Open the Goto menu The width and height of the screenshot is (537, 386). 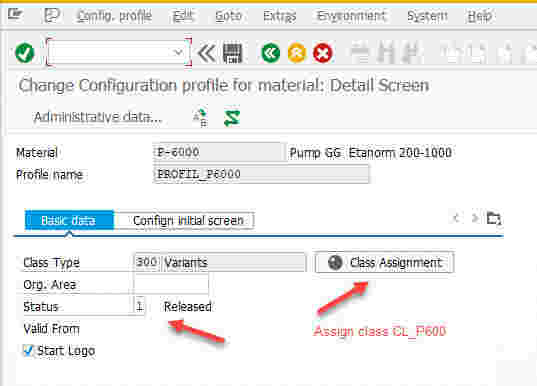click(x=228, y=16)
